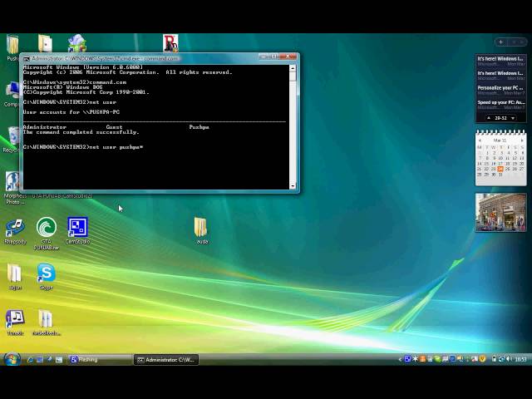Open the second "It's here! Windows" feed headline
The width and height of the screenshot is (532, 399).
coord(501,76)
